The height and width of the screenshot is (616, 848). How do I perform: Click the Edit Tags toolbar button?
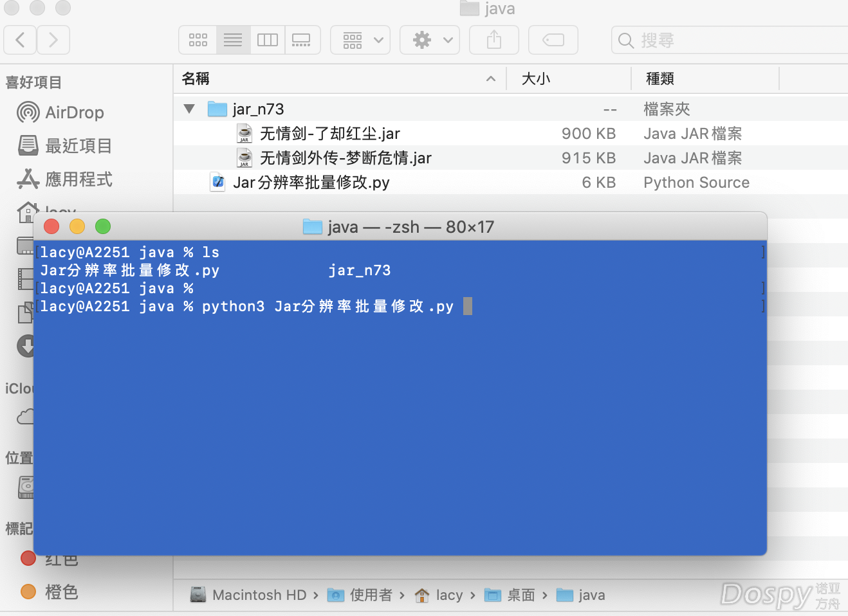tap(553, 40)
